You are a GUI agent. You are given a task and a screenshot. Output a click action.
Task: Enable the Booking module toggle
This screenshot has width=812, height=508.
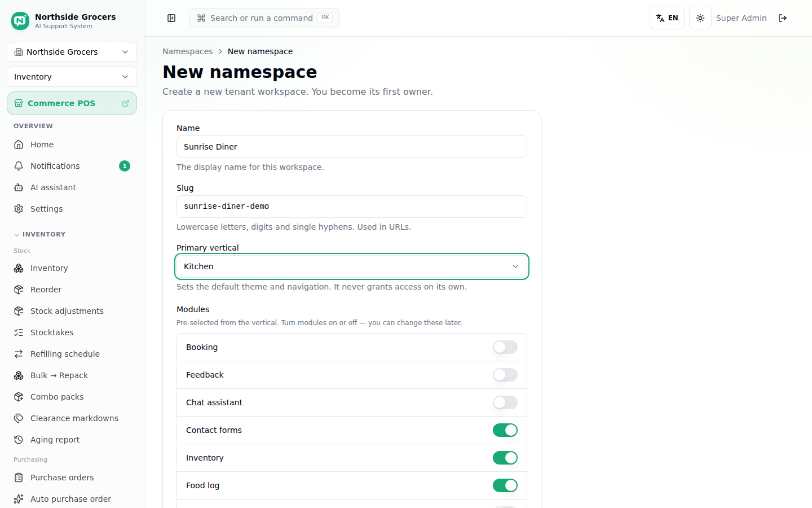505,347
